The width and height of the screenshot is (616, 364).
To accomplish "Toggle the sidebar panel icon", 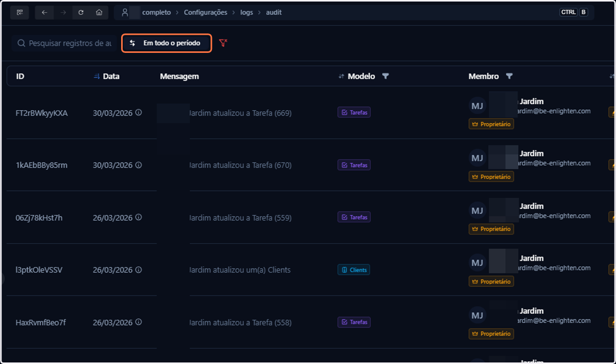I will (20, 12).
